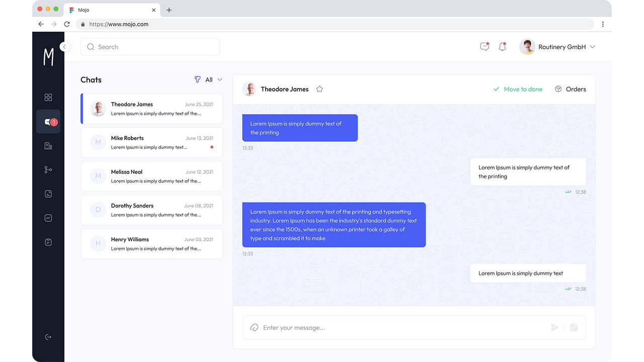The image size is (644, 362).
Task: Open the analytics chart icon in sidebar
Action: 48,218
